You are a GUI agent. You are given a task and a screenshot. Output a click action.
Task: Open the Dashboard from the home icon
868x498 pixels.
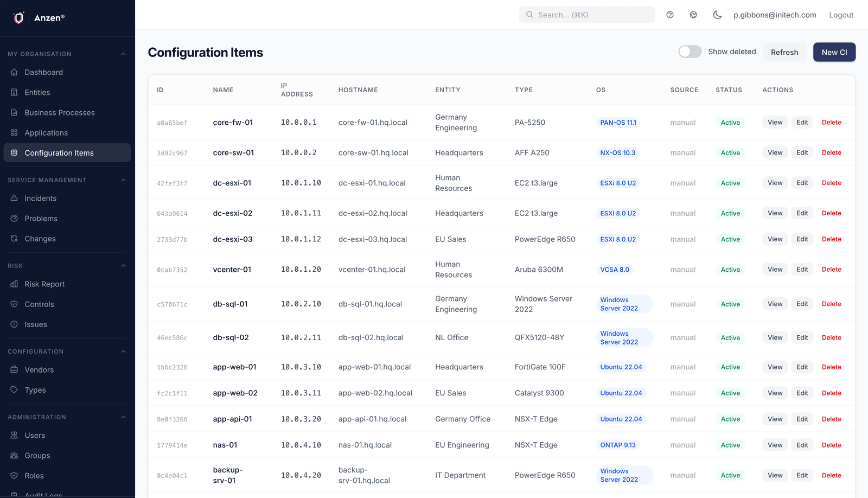pos(14,72)
